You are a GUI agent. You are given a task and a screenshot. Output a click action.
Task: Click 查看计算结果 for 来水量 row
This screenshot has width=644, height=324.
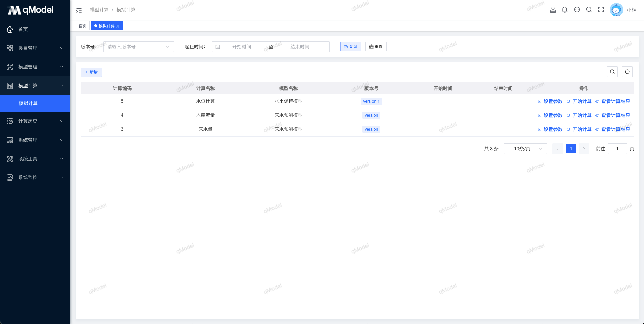(x=613, y=129)
